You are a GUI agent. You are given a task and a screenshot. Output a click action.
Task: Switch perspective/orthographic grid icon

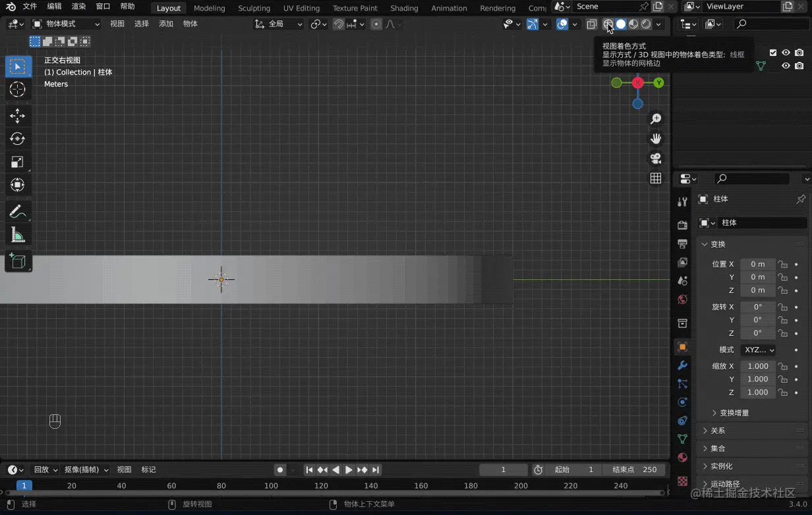click(656, 178)
